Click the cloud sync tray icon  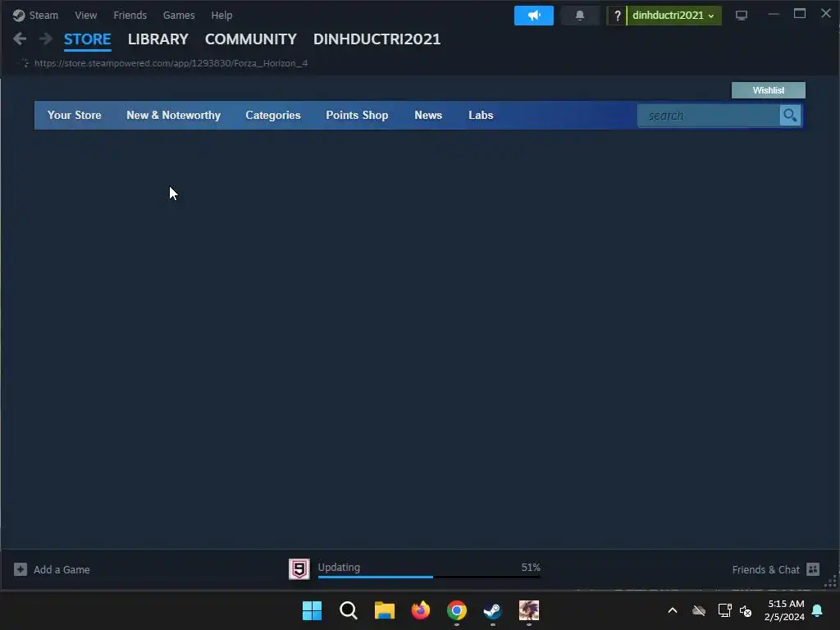[x=699, y=610]
